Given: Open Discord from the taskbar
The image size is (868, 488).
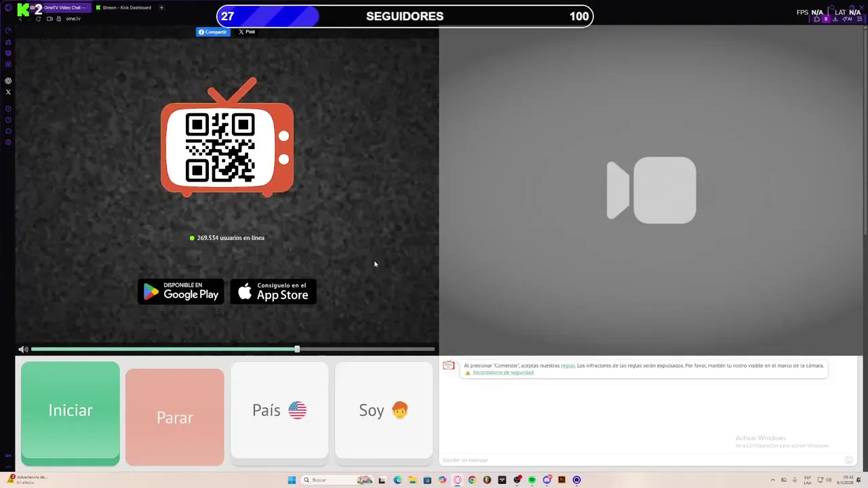Looking at the screenshot, I should tap(547, 480).
